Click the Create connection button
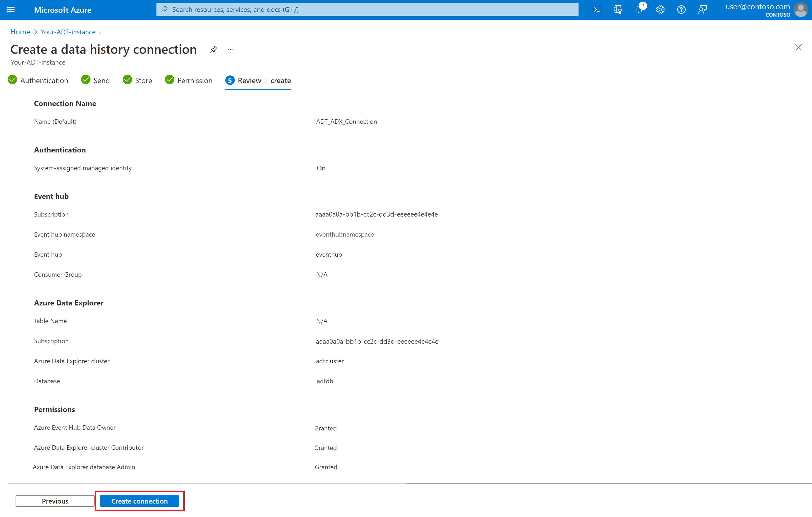This screenshot has height=517, width=812. click(x=139, y=501)
